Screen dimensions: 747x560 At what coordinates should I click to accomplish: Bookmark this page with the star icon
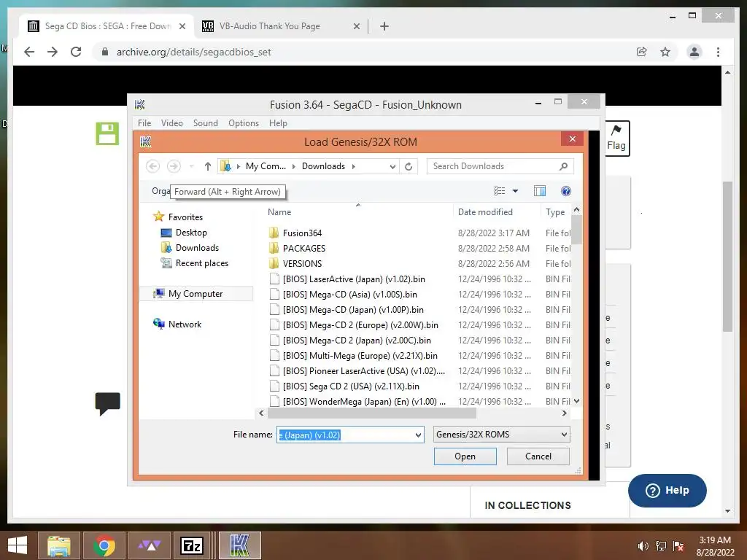665,52
